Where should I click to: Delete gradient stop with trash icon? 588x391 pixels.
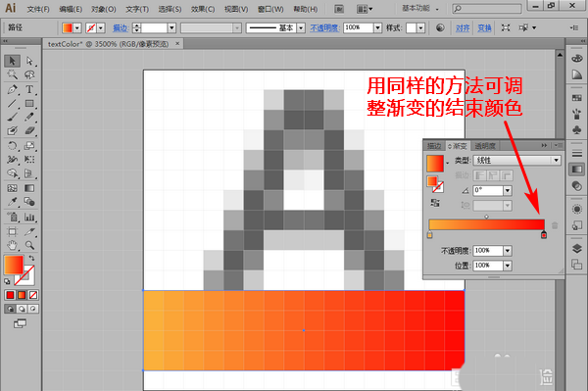[x=555, y=225]
